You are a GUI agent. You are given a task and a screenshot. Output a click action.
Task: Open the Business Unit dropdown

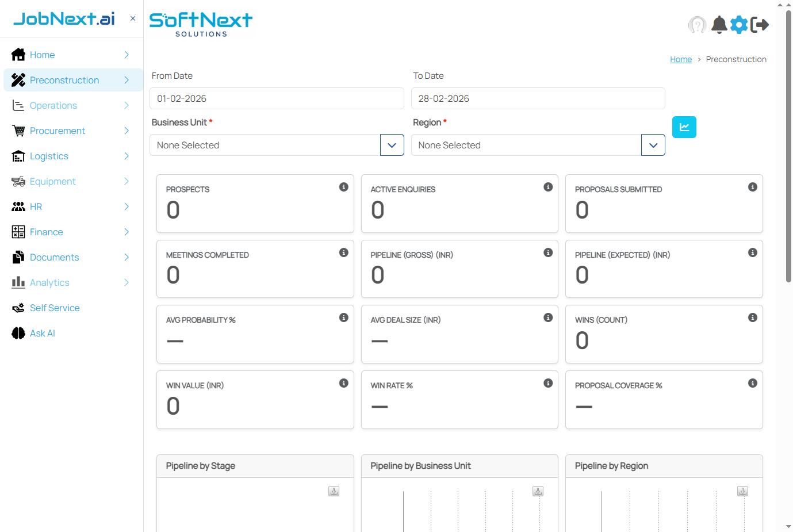(x=392, y=145)
